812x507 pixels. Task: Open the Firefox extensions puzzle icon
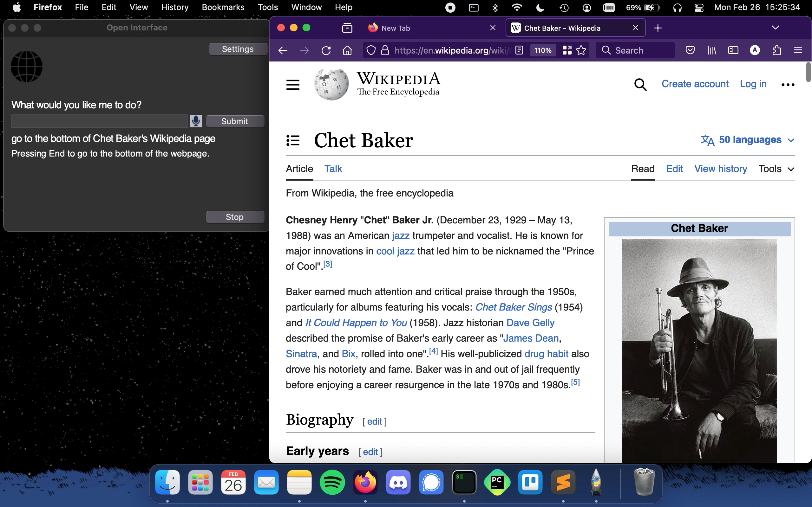(x=776, y=50)
